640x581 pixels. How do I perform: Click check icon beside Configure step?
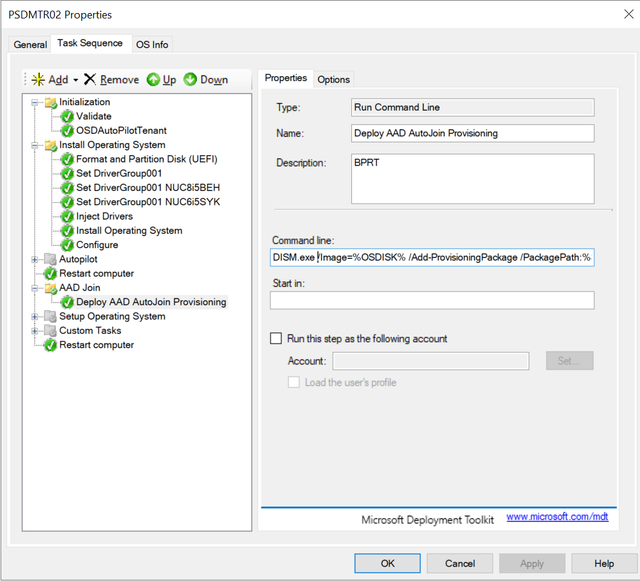coord(67,245)
